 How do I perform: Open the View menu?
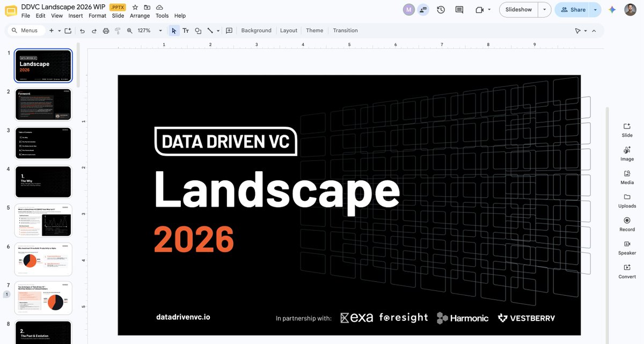[x=57, y=16]
